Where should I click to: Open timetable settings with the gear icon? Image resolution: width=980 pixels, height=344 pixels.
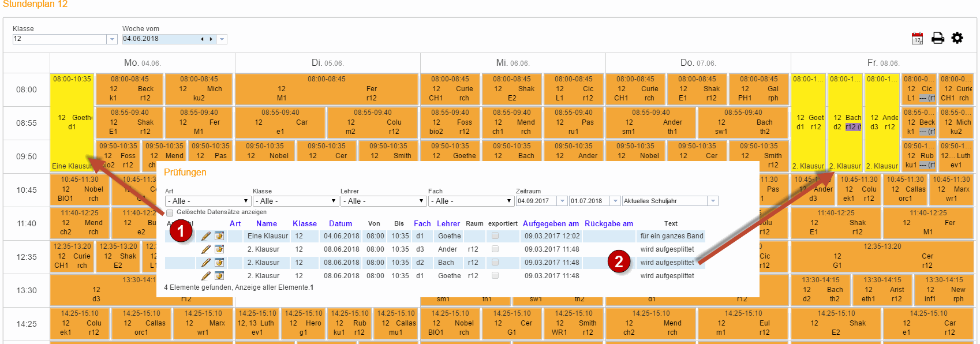957,38
